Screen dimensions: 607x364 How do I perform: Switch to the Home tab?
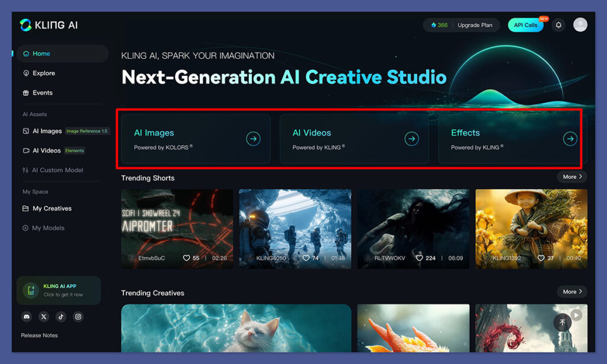coord(39,53)
